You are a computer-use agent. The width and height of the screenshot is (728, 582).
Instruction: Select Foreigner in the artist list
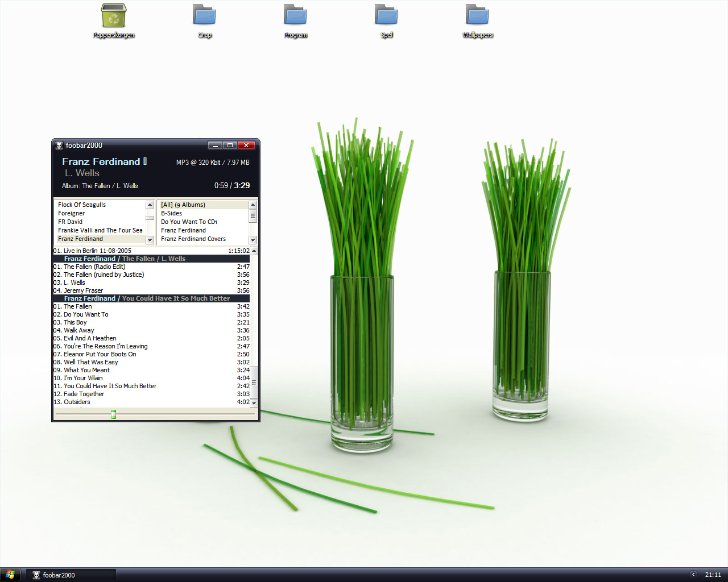pyautogui.click(x=72, y=214)
